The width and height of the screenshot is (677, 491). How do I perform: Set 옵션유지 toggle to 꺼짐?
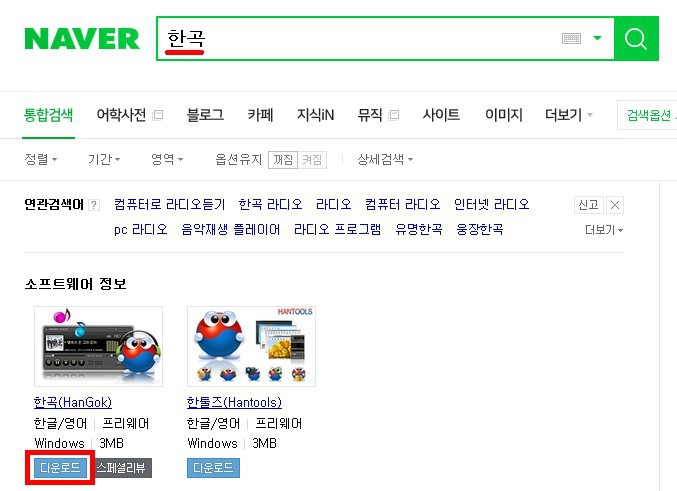point(283,160)
